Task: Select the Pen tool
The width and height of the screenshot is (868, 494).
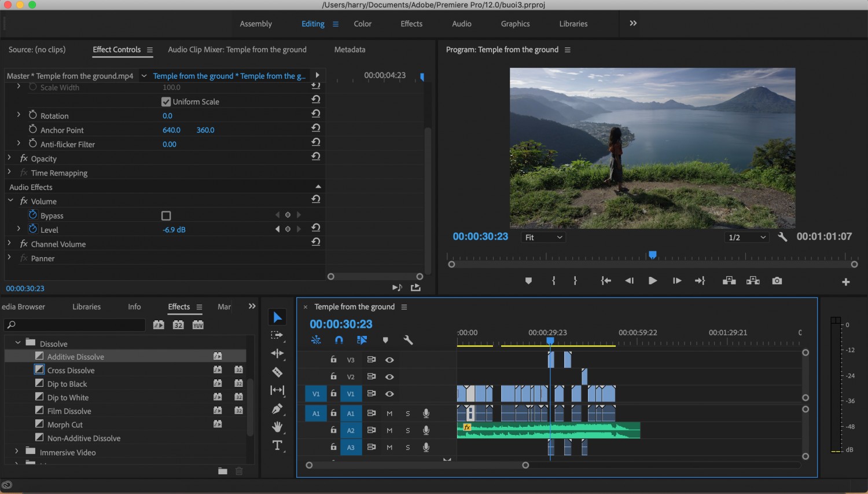Action: 277,409
